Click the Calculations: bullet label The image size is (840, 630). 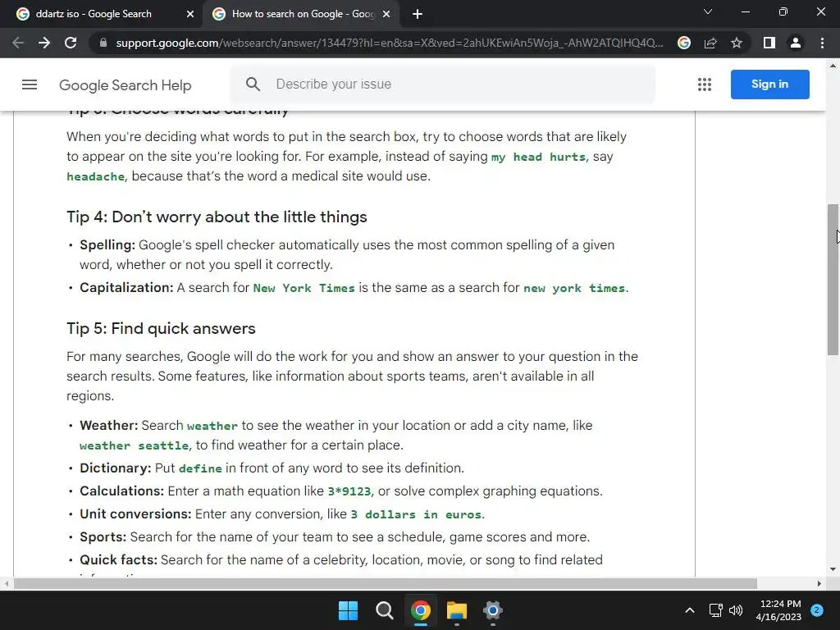click(x=122, y=491)
